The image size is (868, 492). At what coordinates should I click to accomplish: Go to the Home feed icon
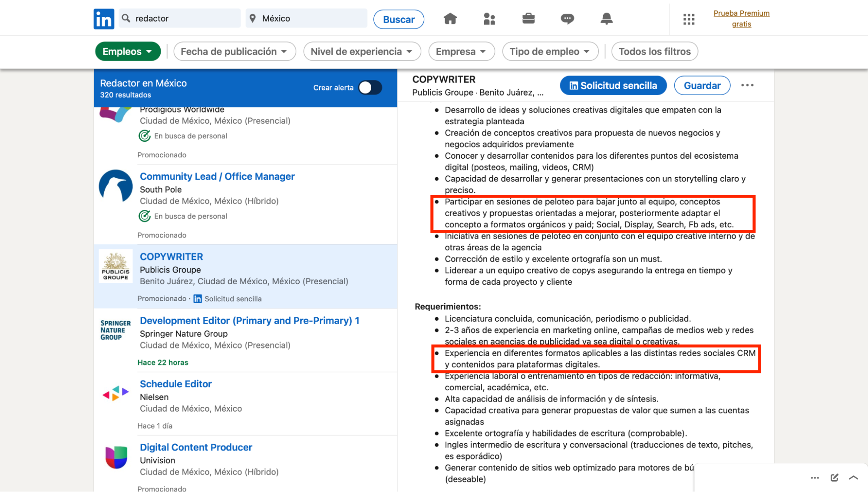[450, 19]
